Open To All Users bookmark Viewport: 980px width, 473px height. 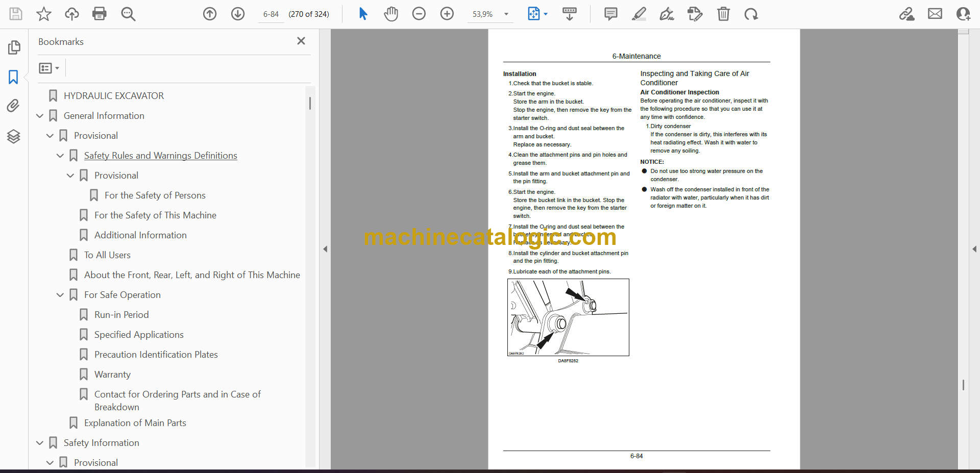[107, 255]
